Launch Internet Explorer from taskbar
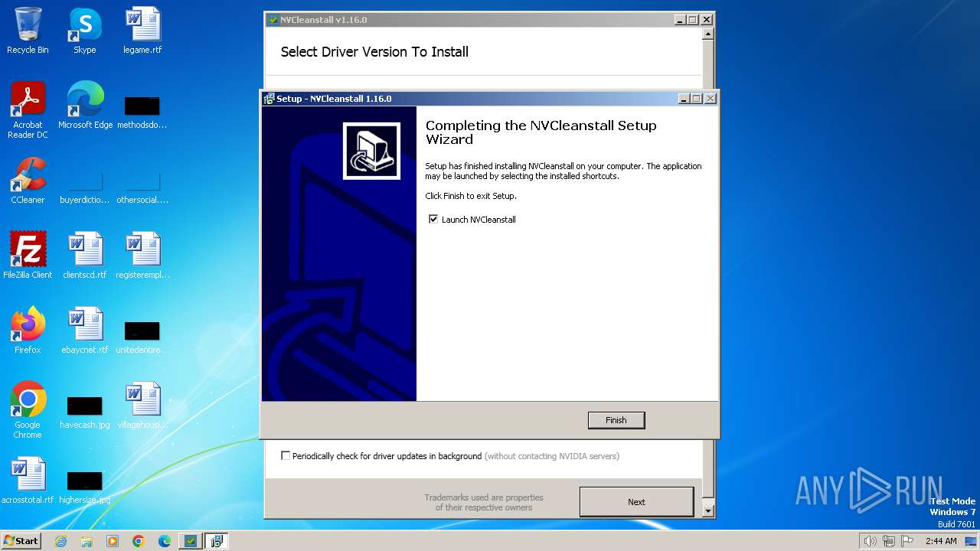Image resolution: width=980 pixels, height=551 pixels. [x=60, y=541]
